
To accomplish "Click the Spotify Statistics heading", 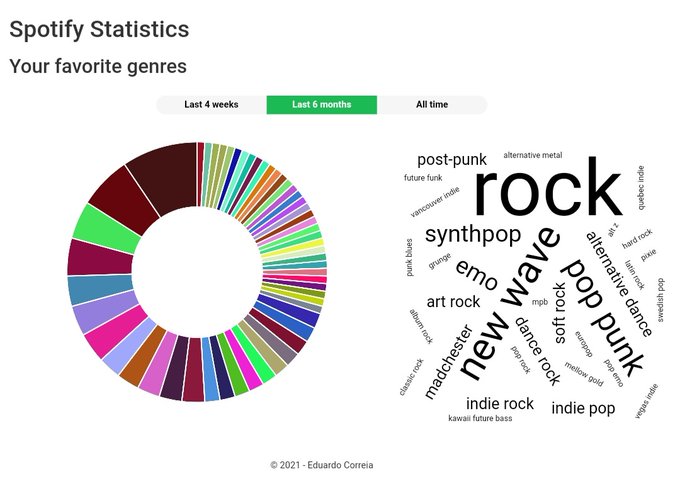I will click(99, 30).
